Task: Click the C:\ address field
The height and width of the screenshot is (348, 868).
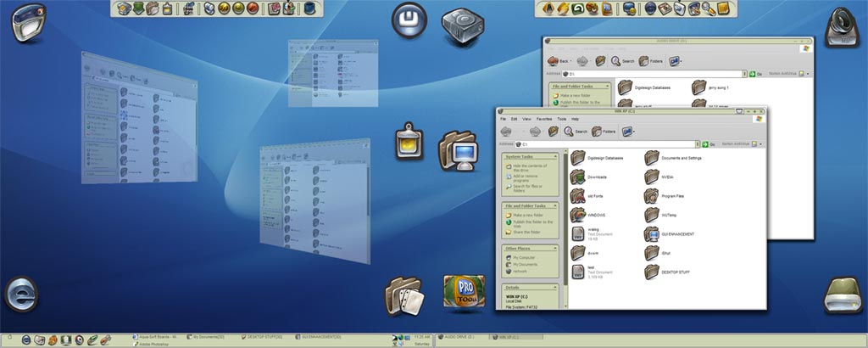Action: [x=607, y=144]
